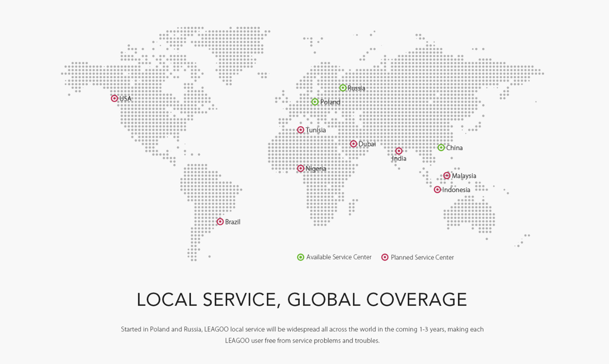The image size is (609, 364).
Task: Click the green Available Service Center legend icon
Action: [x=300, y=257]
